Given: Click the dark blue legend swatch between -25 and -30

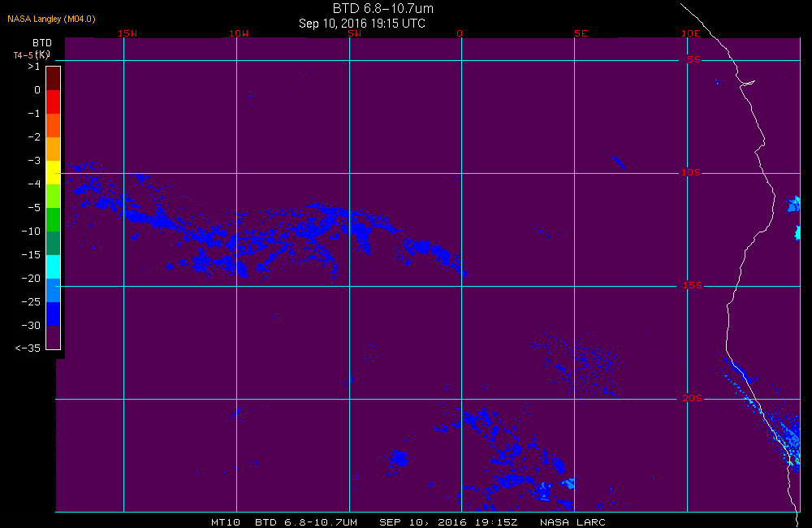Looking at the screenshot, I should click(x=54, y=314).
